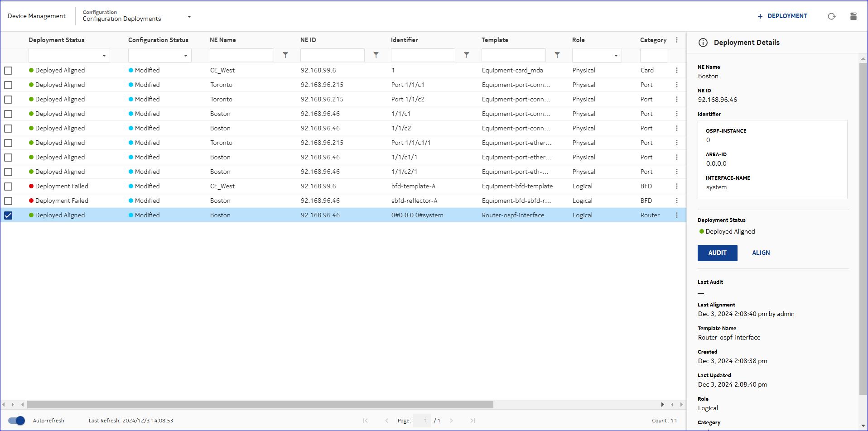Click the Identifier column filter icon
This screenshot has width=868, height=431.
[x=467, y=55]
